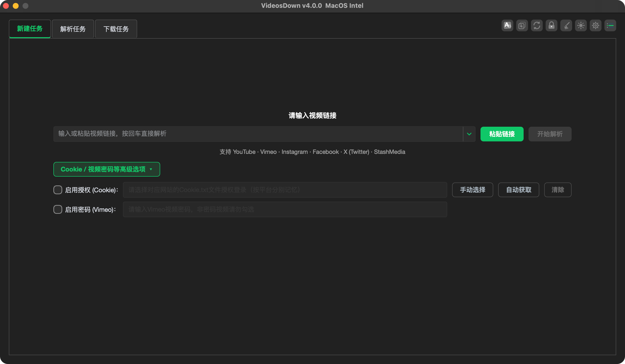Click the broom cleanup icon
Image resolution: width=625 pixels, height=364 pixels.
tap(566, 25)
